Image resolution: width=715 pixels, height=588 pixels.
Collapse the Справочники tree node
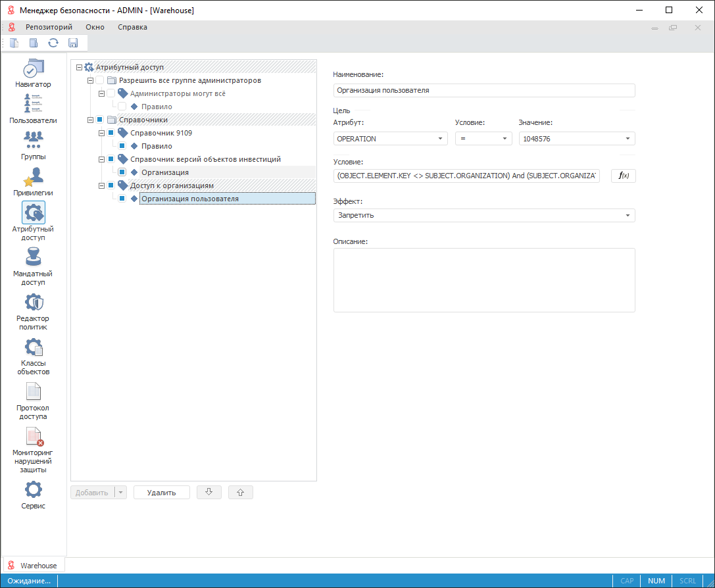click(x=90, y=120)
